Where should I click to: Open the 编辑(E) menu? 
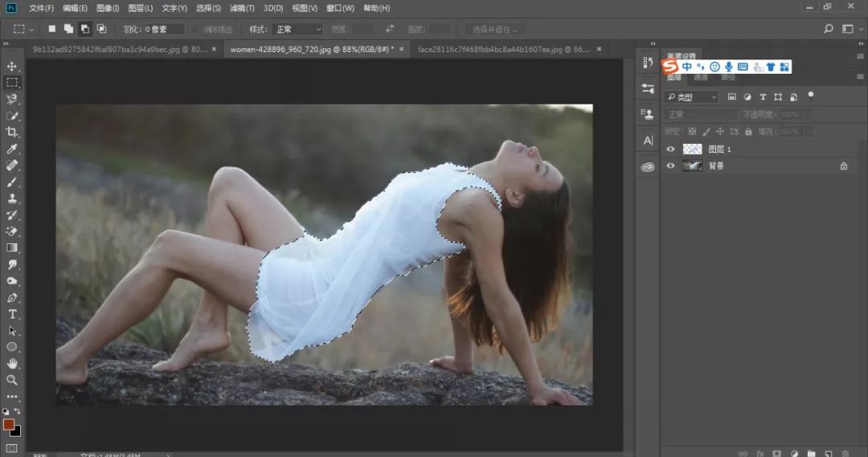75,8
